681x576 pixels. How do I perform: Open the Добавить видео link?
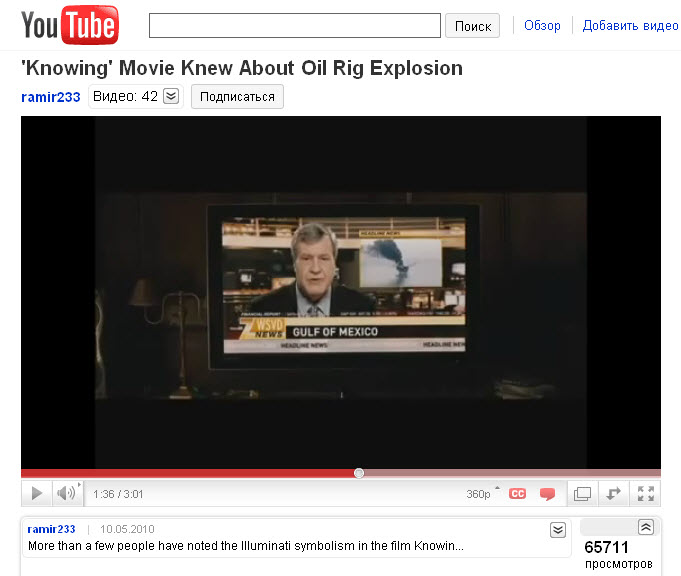(x=630, y=26)
